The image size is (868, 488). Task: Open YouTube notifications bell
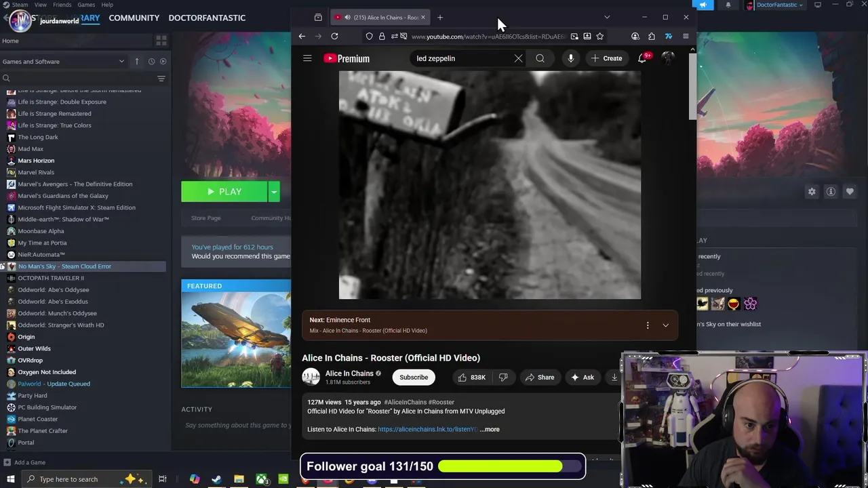642,58
